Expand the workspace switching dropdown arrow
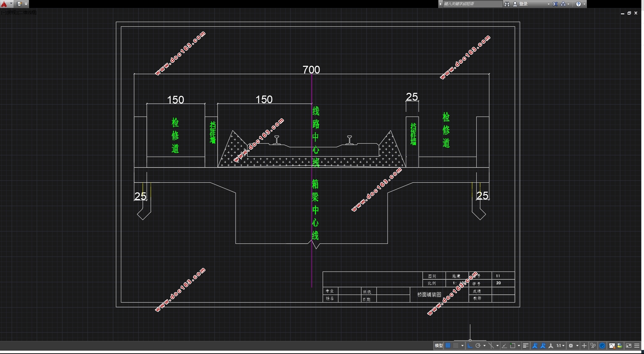The width and height of the screenshot is (644, 354). point(577,346)
